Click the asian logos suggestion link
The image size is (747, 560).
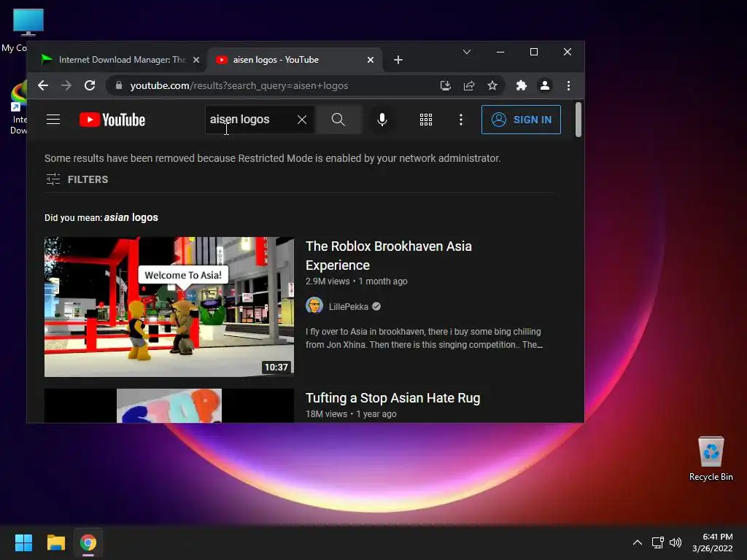pos(131,217)
